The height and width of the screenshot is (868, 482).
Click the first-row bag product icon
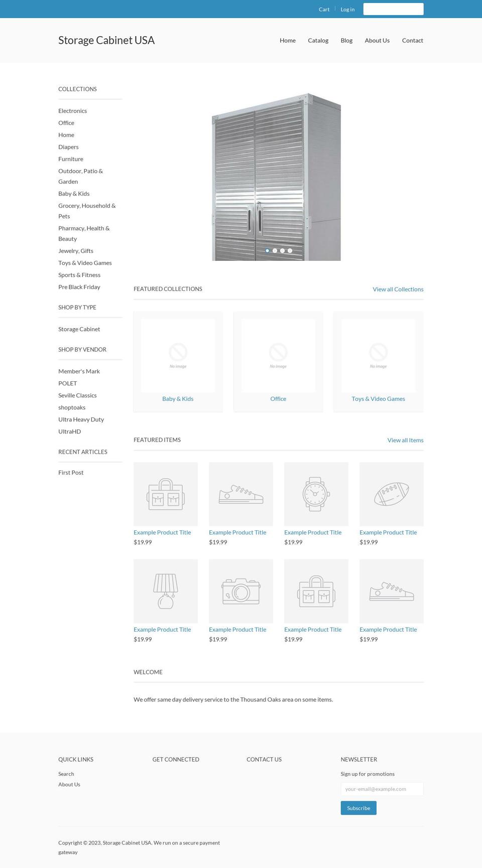(x=166, y=494)
